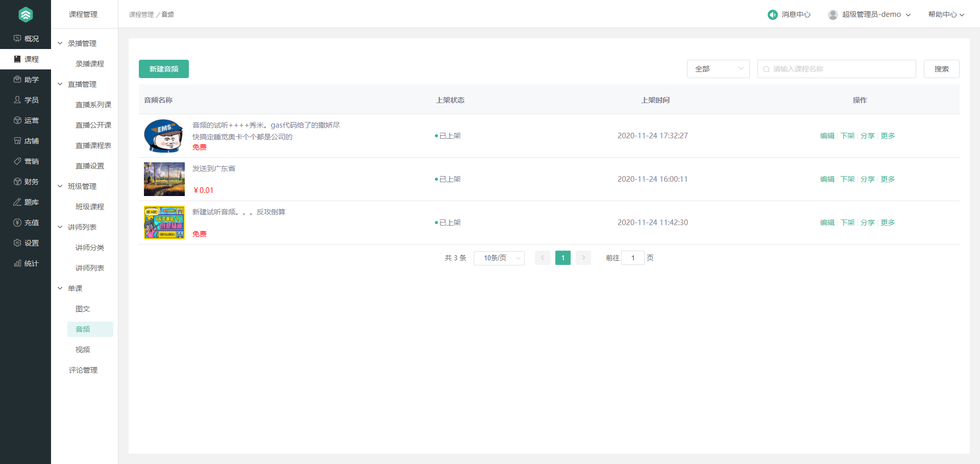980x464 pixels.
Task: Open the 题库 pencil icon
Action: [17, 202]
